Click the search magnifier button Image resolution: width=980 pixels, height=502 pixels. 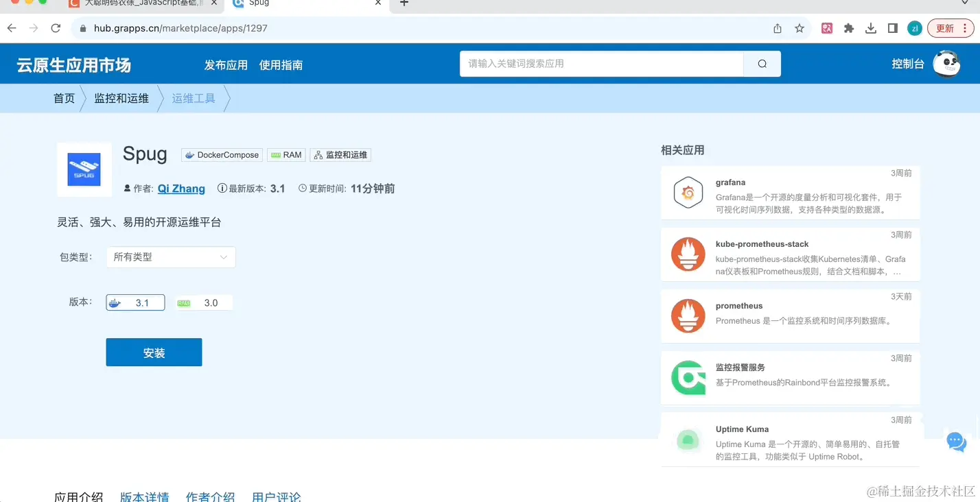click(762, 64)
